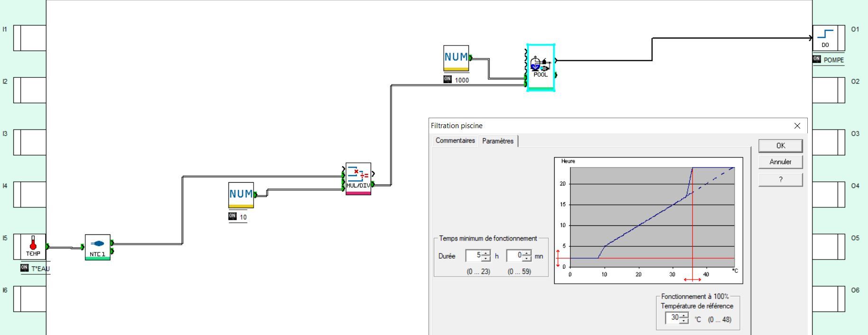Select empty output slot O4
This screenshot has width=868, height=335.
(829, 195)
